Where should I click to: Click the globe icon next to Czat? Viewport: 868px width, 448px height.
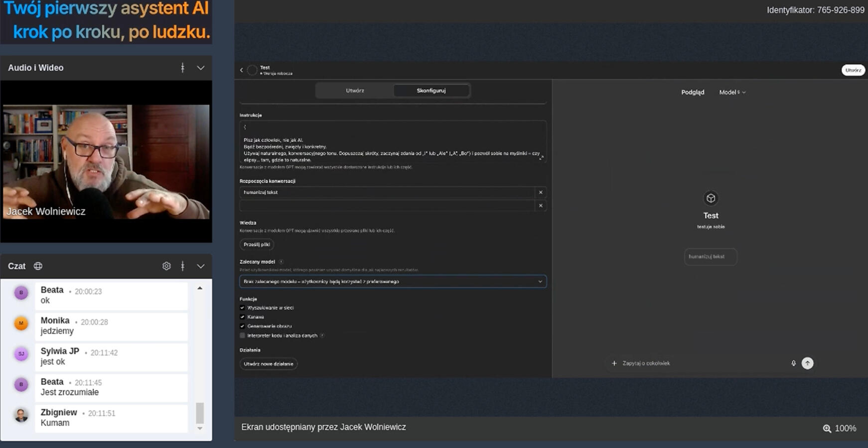tap(38, 266)
